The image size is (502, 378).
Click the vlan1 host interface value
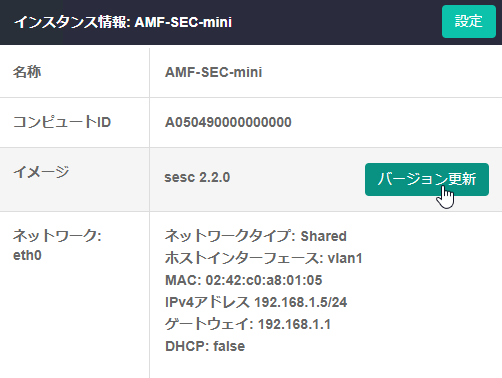[345, 258]
